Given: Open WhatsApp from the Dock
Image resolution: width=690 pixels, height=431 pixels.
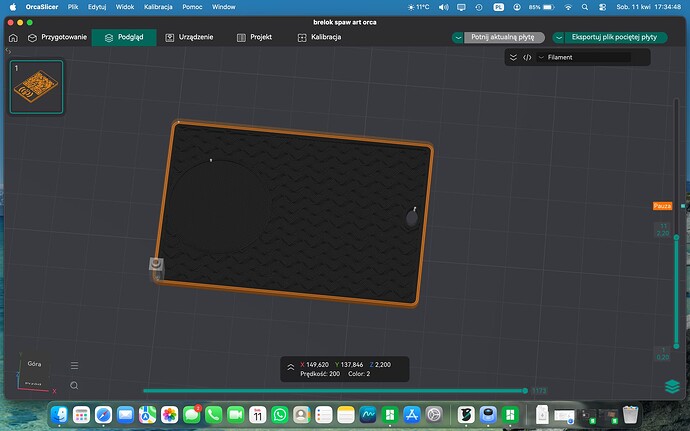Looking at the screenshot, I should coord(279,415).
